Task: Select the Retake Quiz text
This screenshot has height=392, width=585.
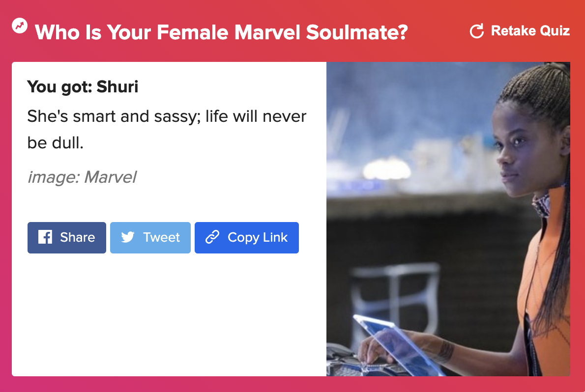Action: pyautogui.click(x=530, y=30)
